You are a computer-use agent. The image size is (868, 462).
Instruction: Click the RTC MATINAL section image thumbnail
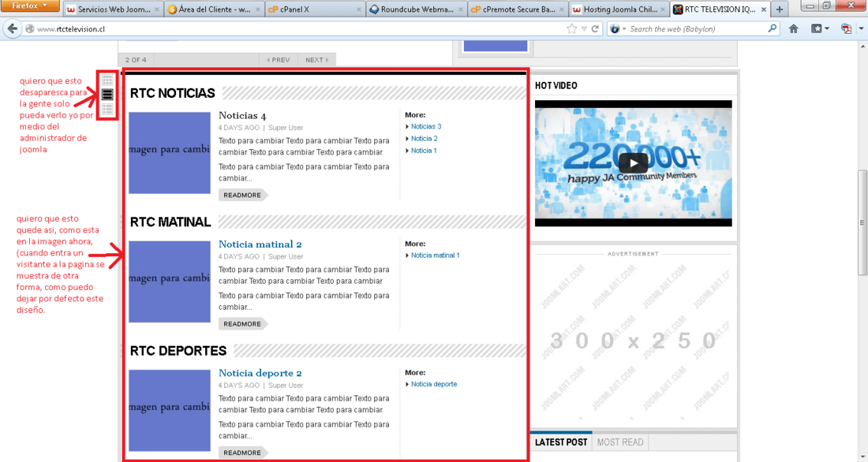click(x=170, y=281)
